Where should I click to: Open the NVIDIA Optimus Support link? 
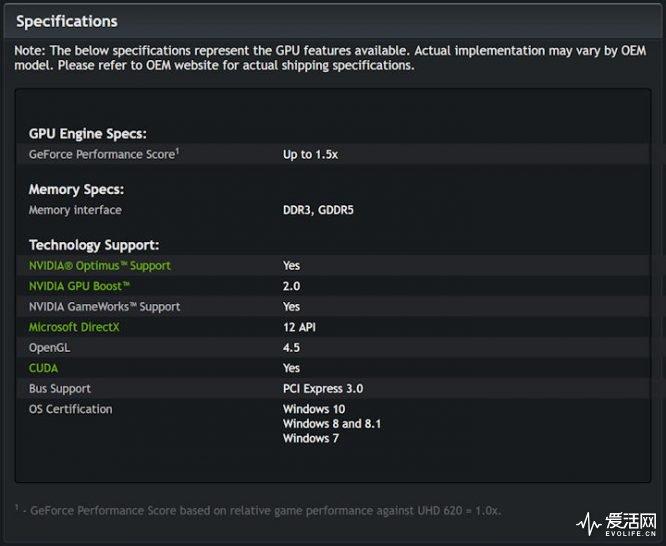99,266
